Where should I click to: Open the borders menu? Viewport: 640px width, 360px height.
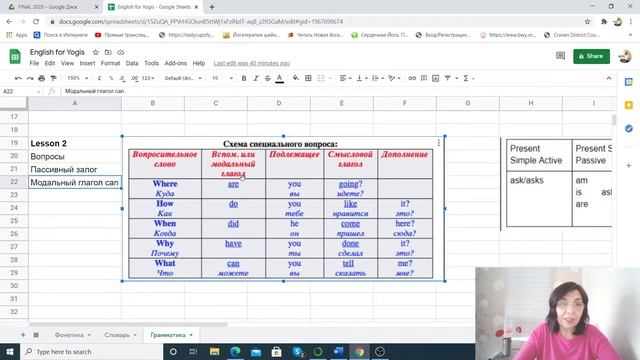click(x=308, y=78)
